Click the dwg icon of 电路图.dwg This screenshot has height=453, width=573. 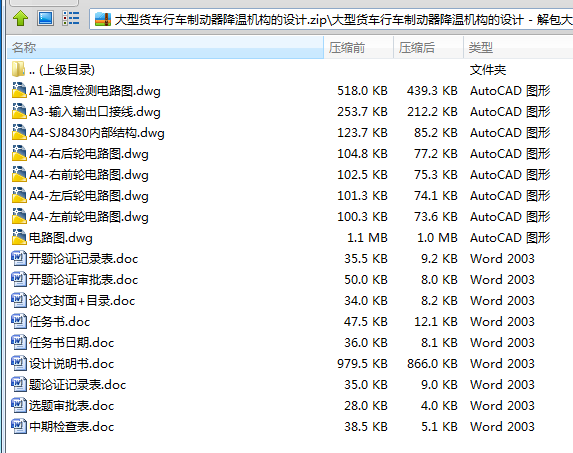(19, 237)
